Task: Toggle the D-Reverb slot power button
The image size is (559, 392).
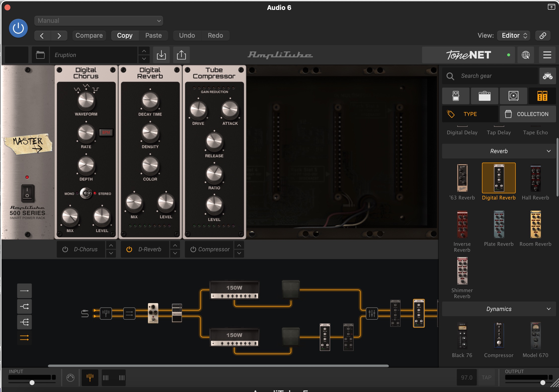Action: (x=129, y=249)
